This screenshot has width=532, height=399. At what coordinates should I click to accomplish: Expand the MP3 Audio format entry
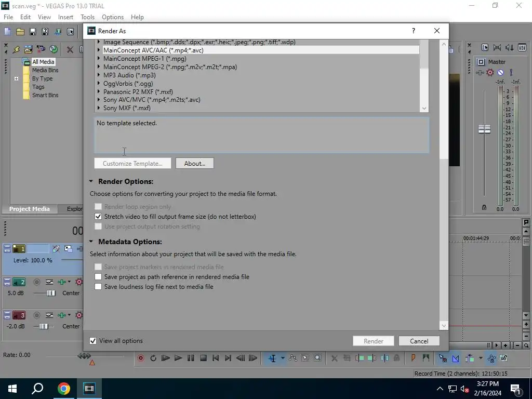tap(99, 75)
